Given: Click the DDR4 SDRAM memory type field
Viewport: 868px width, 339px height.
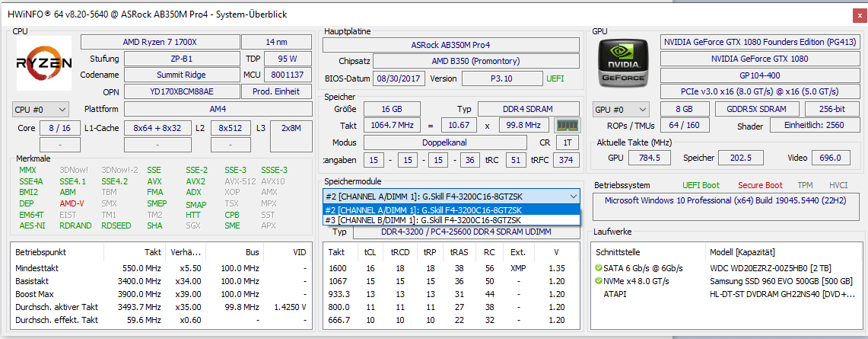Looking at the screenshot, I should (x=529, y=109).
